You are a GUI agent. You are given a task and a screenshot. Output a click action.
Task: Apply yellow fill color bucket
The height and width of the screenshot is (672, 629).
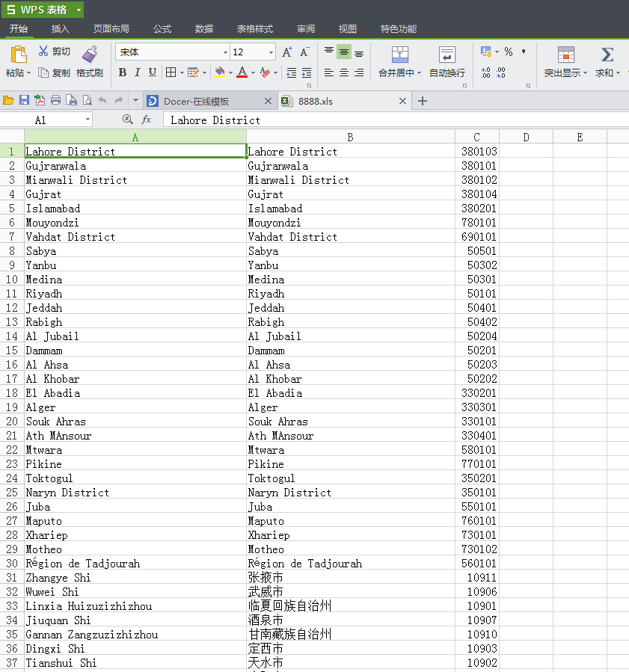[x=220, y=73]
